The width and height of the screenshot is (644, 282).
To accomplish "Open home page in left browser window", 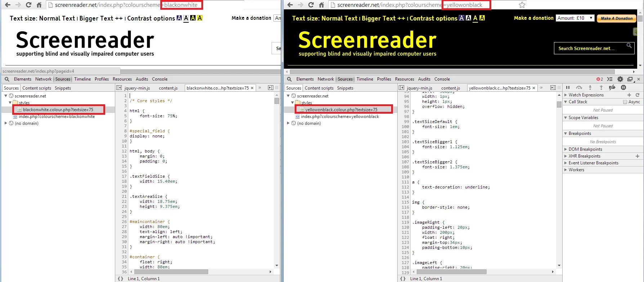I will 39,5.
